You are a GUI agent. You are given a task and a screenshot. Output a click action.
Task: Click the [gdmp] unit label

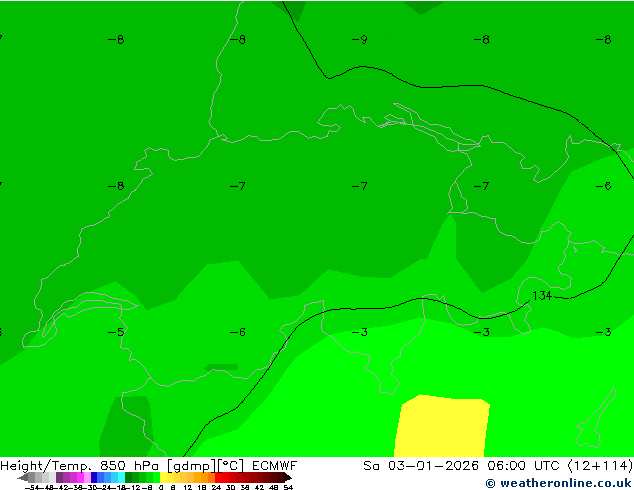[x=191, y=466]
